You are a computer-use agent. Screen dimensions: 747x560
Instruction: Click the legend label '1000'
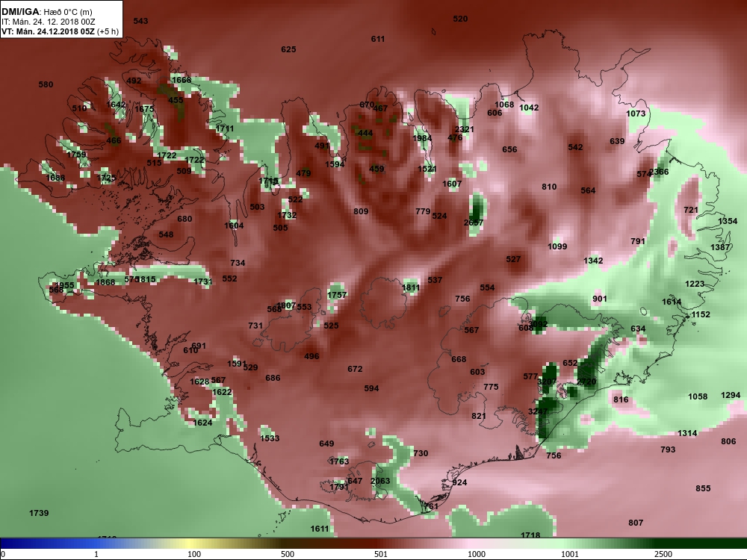point(477,554)
